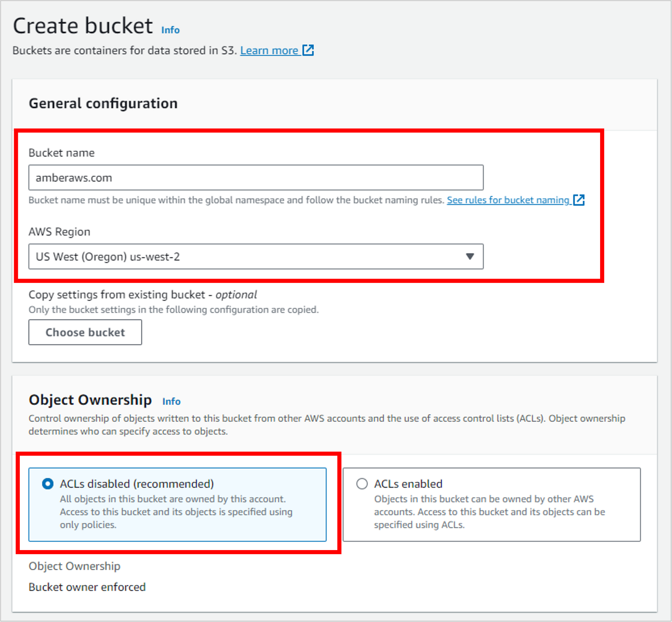Click the 'Object Ownership' section heading

pyautogui.click(x=90, y=400)
